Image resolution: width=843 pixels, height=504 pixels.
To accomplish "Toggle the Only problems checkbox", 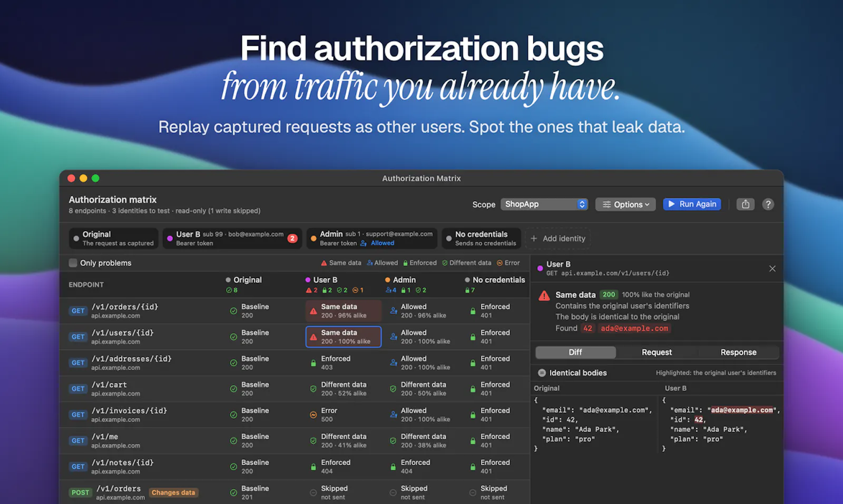I will pyautogui.click(x=73, y=263).
